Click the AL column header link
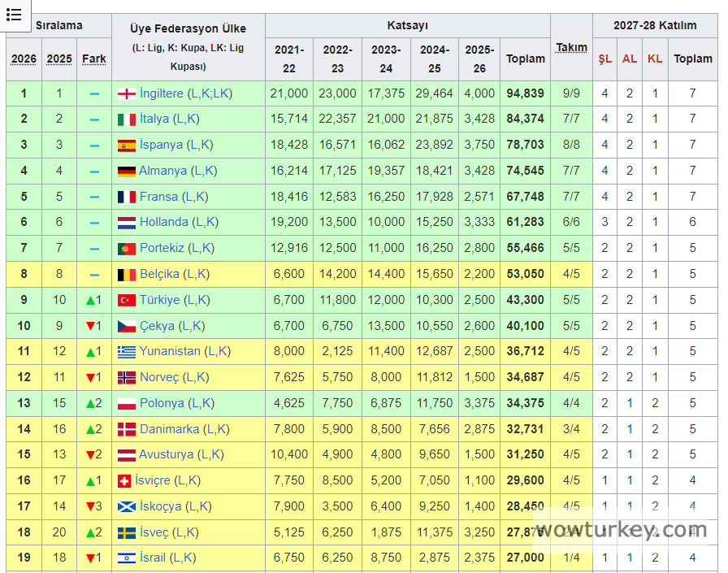This screenshot has height=573, width=728. [x=630, y=59]
